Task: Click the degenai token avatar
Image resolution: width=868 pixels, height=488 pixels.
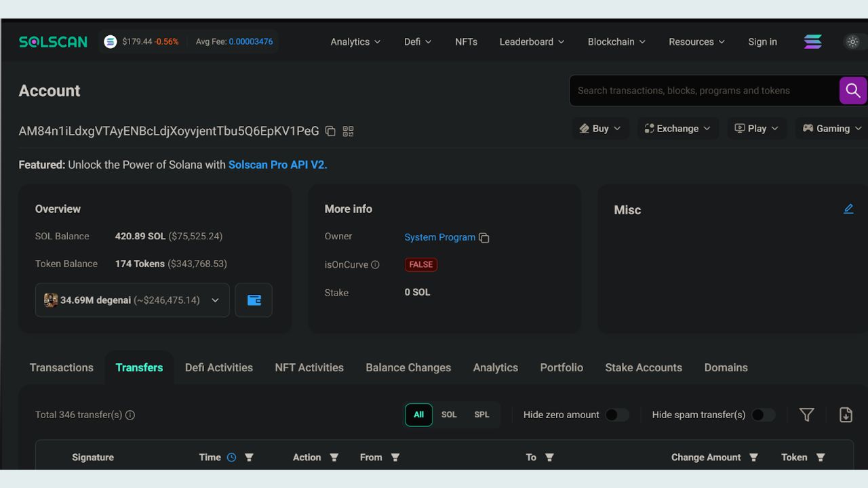Action: point(51,300)
